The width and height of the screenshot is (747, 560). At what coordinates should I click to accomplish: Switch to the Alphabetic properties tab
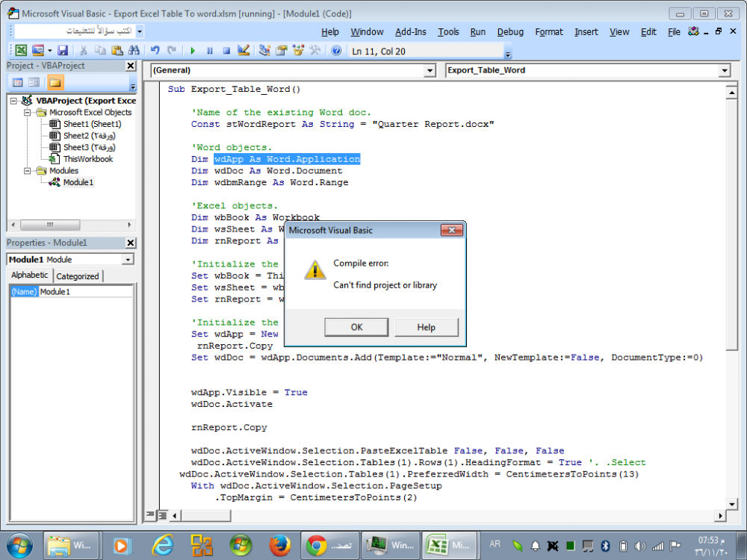[30, 276]
